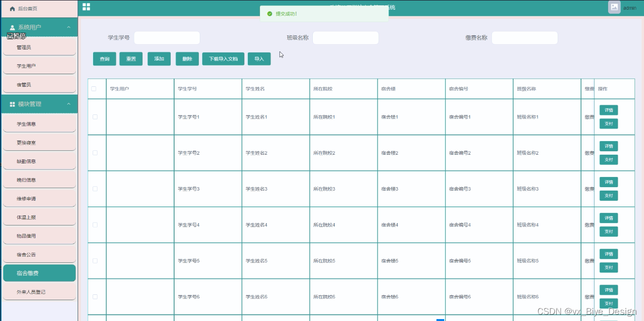Image resolution: width=644 pixels, height=321 pixels.
Task: Open the 体温上报 sidebar item
Action: pyautogui.click(x=39, y=217)
